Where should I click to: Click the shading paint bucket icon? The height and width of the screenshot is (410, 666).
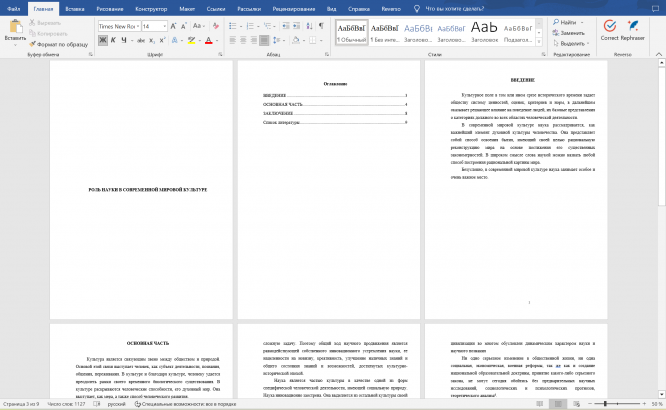click(296, 40)
